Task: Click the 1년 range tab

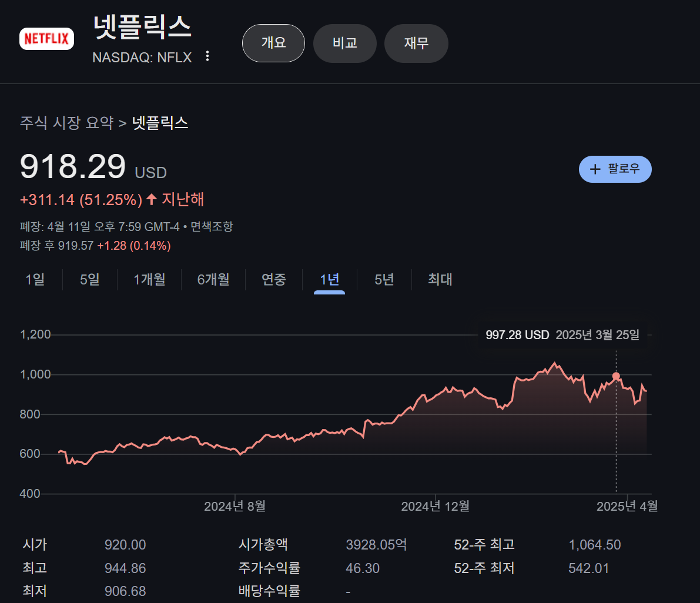Action: [330, 280]
